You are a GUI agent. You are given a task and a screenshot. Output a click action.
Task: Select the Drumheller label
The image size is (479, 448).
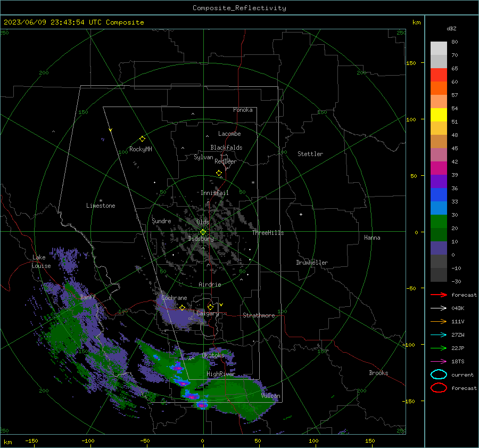[x=312, y=263]
